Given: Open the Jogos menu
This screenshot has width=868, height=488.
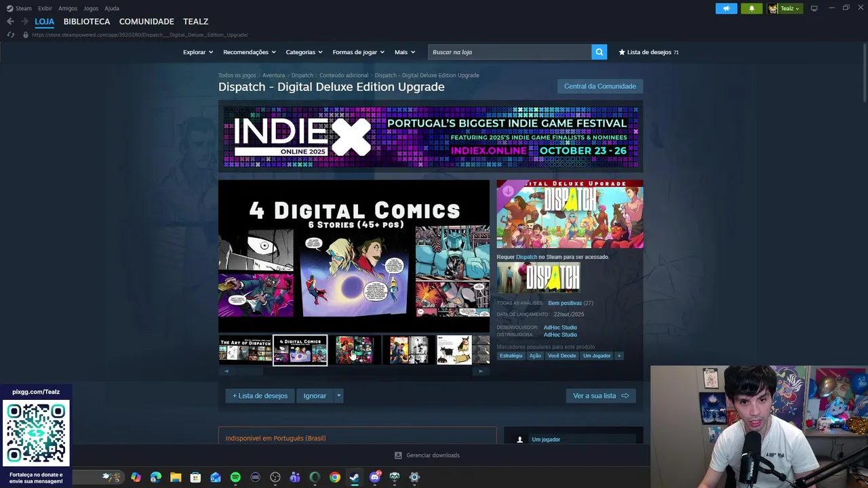Looking at the screenshot, I should tap(91, 8).
